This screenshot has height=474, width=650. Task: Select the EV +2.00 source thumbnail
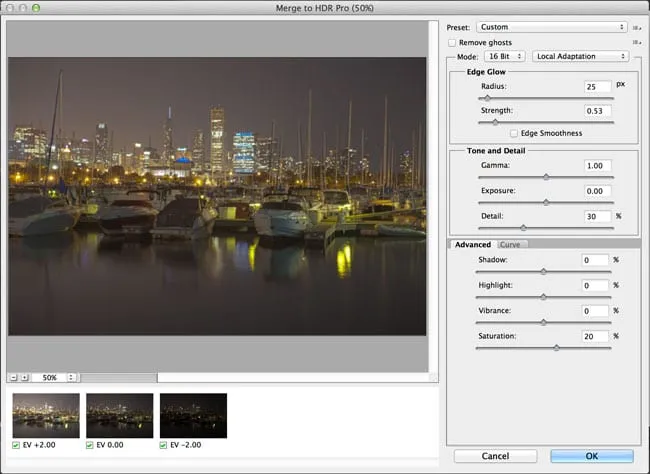click(x=46, y=415)
